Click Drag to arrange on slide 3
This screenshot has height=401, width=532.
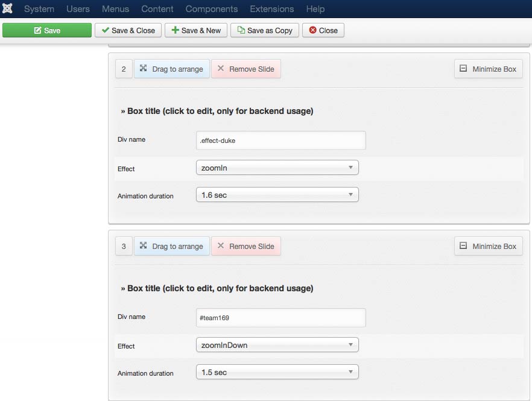click(x=172, y=246)
